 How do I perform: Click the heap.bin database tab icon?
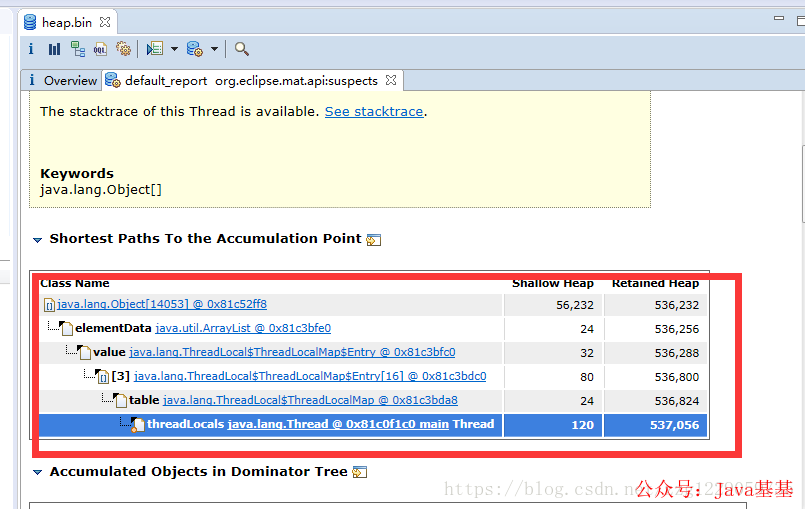[x=30, y=22]
